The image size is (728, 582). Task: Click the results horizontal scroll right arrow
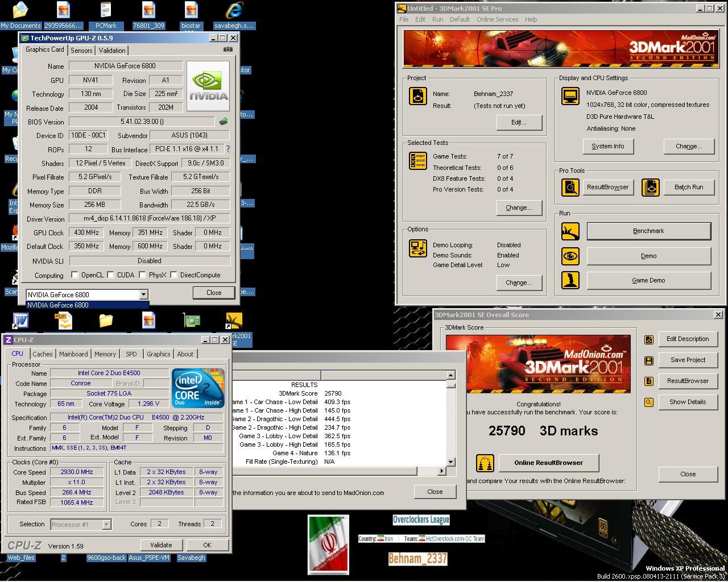click(442, 471)
